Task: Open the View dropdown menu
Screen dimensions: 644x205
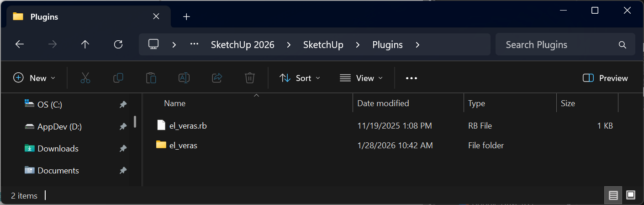Action: tap(361, 78)
